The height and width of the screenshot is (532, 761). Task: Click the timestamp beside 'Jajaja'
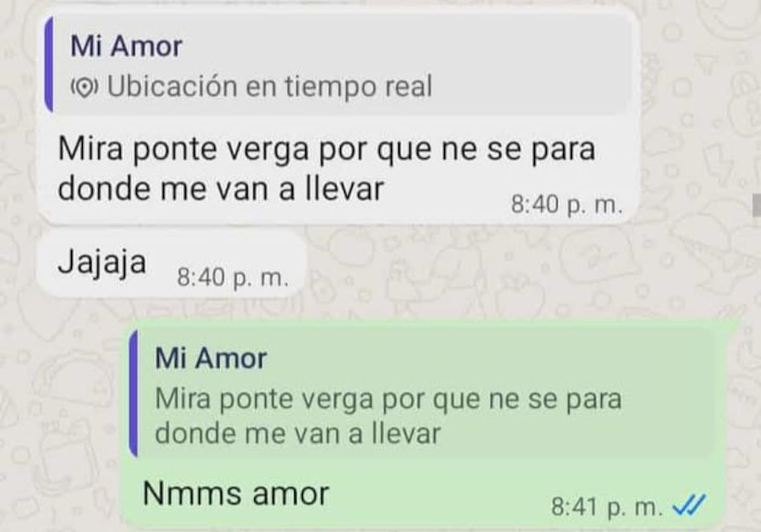coord(233,278)
